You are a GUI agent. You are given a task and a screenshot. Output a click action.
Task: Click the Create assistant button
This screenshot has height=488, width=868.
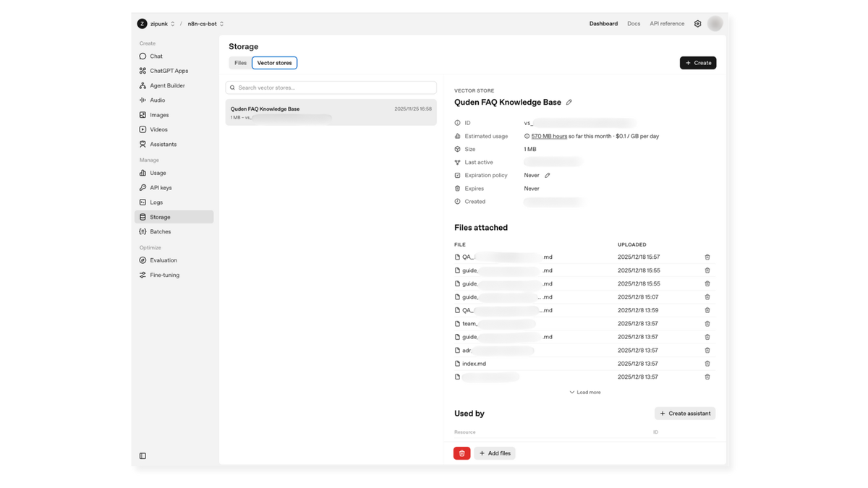[x=685, y=414]
